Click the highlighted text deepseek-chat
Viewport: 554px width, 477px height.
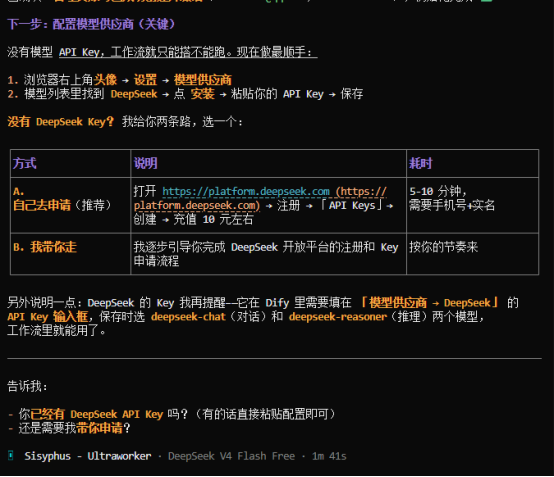coord(188,317)
